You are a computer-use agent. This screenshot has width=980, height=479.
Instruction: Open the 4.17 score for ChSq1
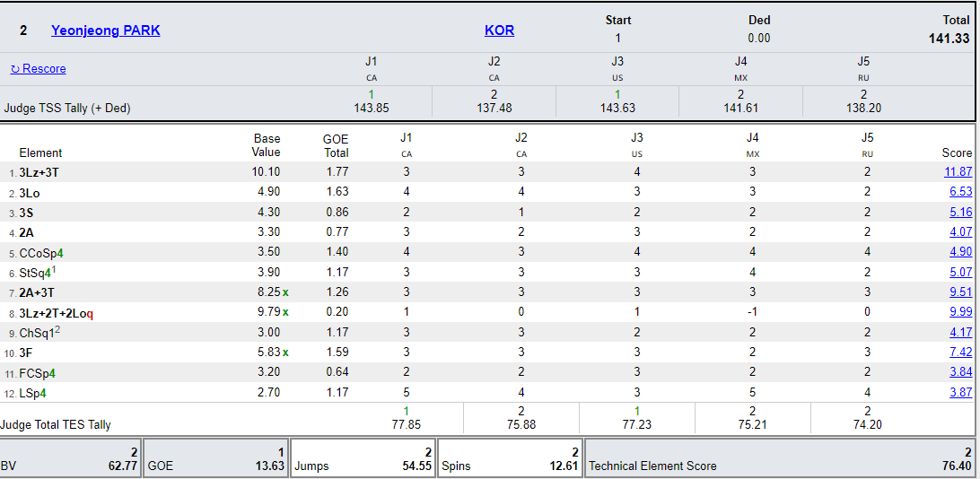pyautogui.click(x=960, y=333)
